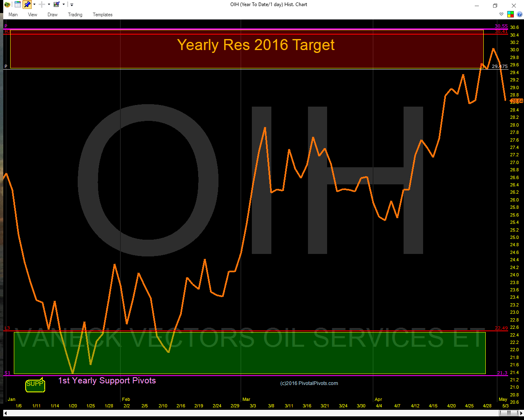Select '1st Yearly Support Pivots' text

pyautogui.click(x=107, y=381)
